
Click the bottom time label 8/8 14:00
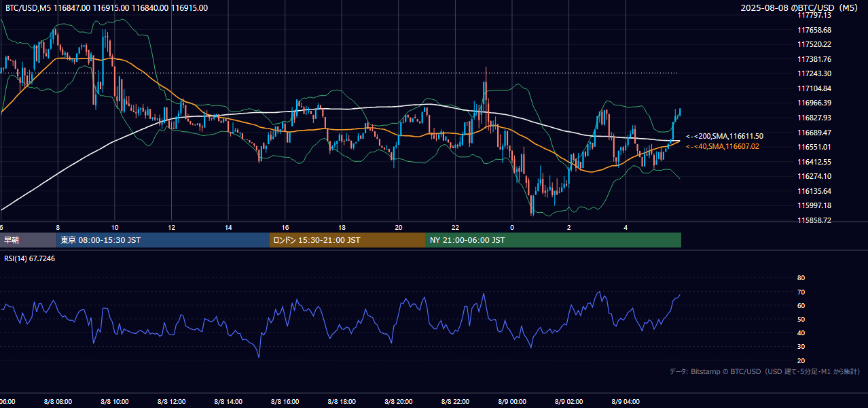[x=228, y=402]
